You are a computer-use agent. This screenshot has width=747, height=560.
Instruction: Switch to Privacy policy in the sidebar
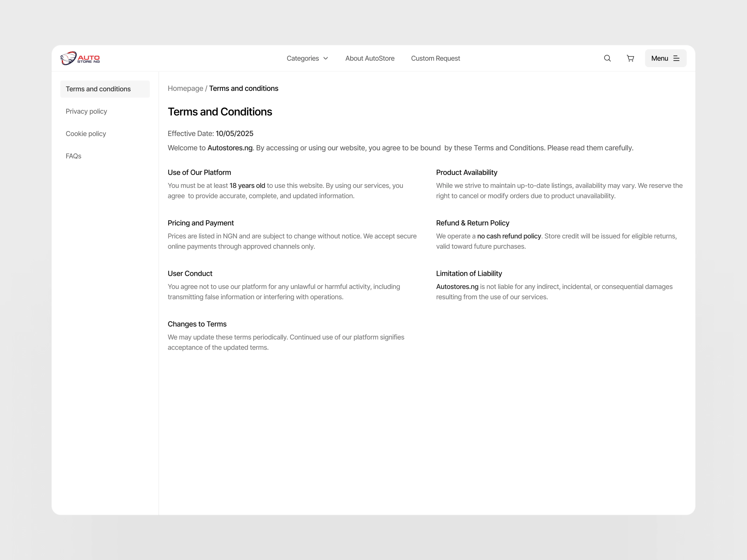(x=86, y=111)
